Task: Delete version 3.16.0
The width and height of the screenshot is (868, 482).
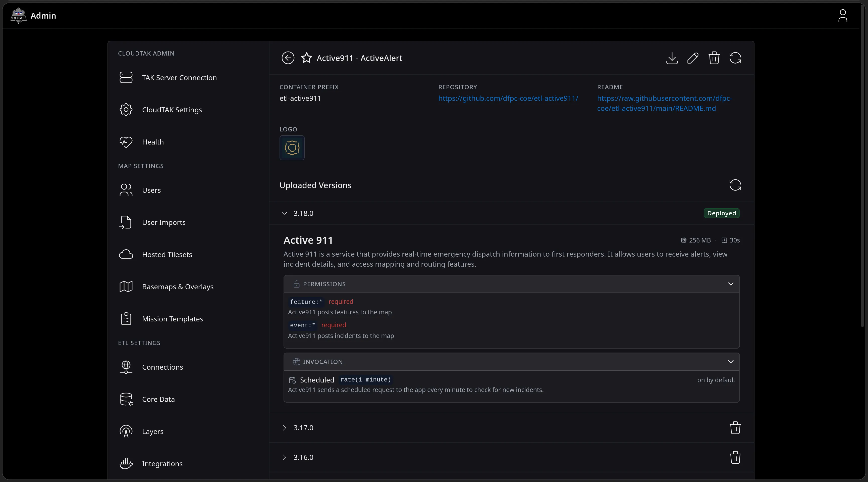Action: (735, 457)
